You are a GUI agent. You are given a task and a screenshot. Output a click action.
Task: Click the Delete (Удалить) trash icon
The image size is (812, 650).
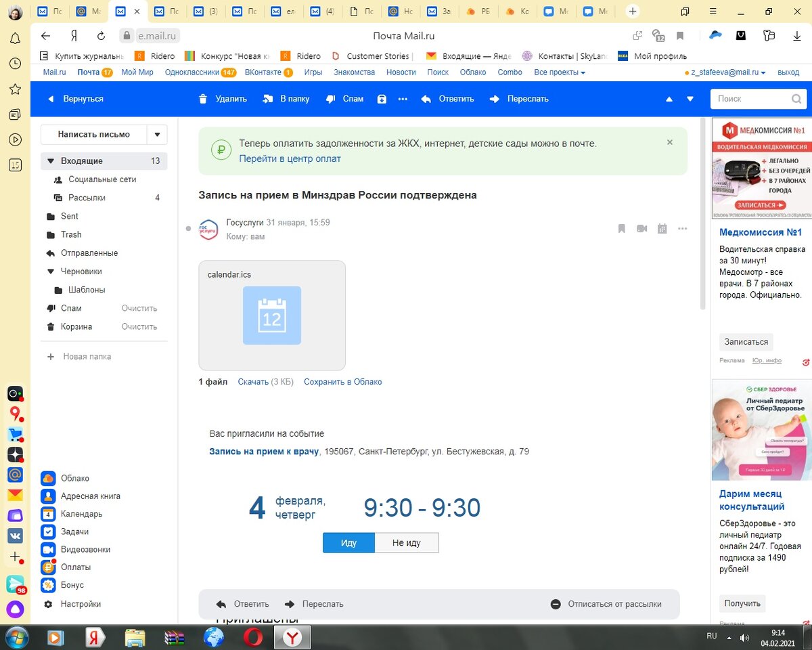(203, 99)
